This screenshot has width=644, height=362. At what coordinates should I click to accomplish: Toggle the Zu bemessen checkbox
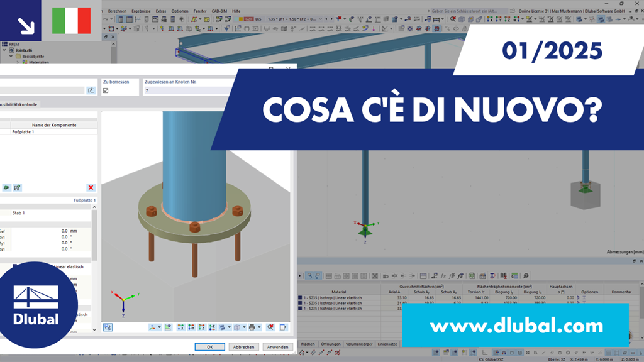tap(106, 90)
